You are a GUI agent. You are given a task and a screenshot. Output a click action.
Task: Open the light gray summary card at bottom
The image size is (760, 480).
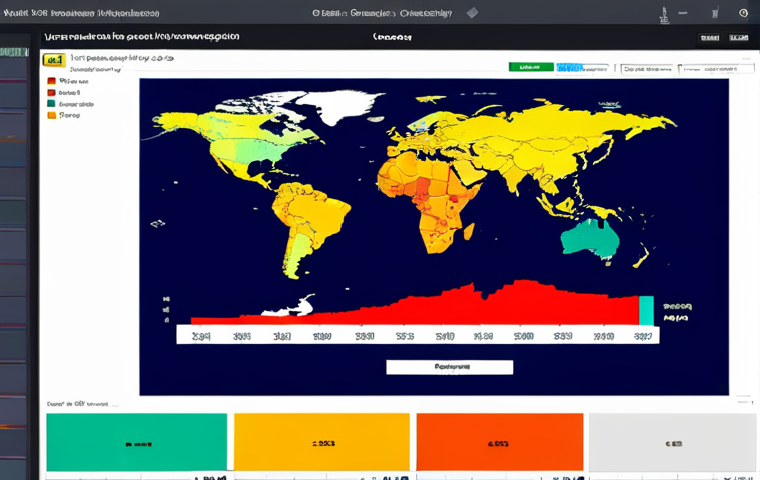point(672,442)
